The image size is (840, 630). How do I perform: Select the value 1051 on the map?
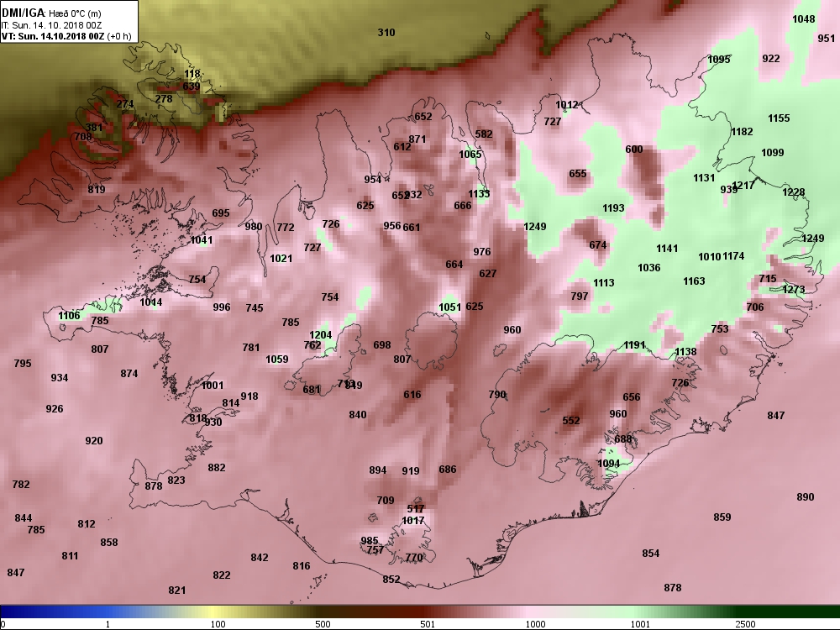tap(450, 307)
